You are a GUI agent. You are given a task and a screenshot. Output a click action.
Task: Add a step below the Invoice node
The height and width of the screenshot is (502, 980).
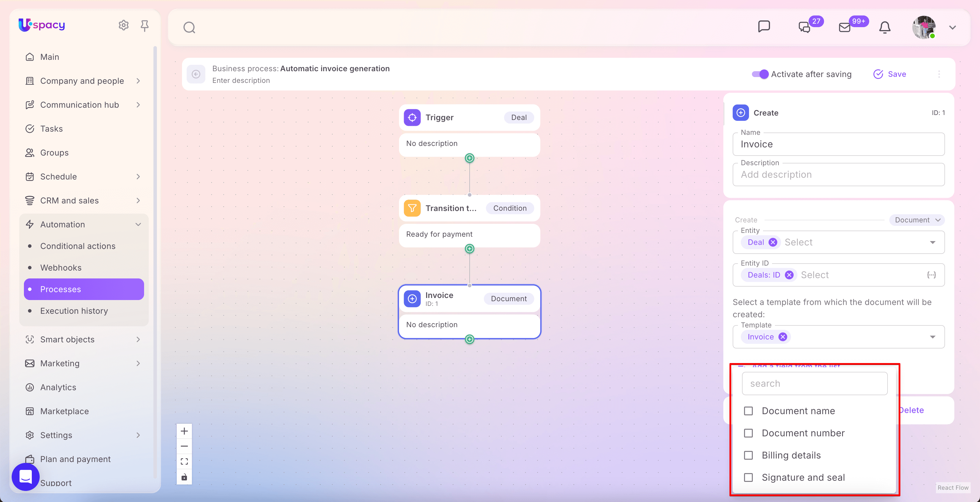pos(470,339)
